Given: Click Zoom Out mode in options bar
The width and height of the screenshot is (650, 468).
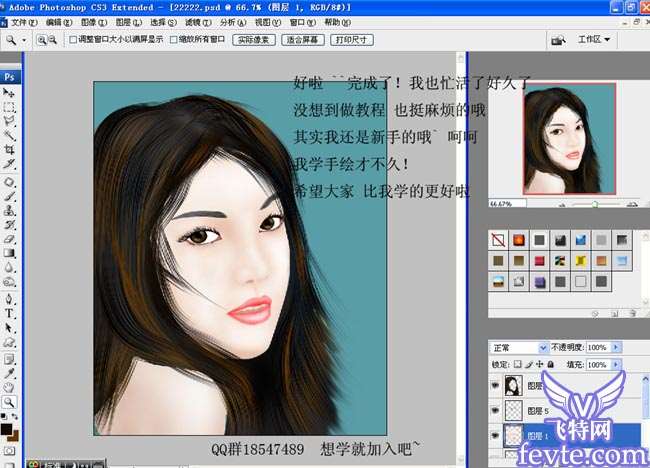Looking at the screenshot, I should coord(53,40).
